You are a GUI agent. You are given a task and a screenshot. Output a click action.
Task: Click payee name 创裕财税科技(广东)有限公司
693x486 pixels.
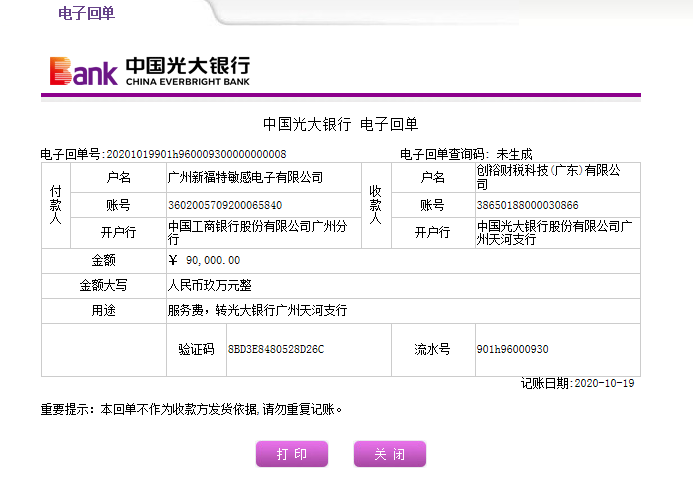548,177
